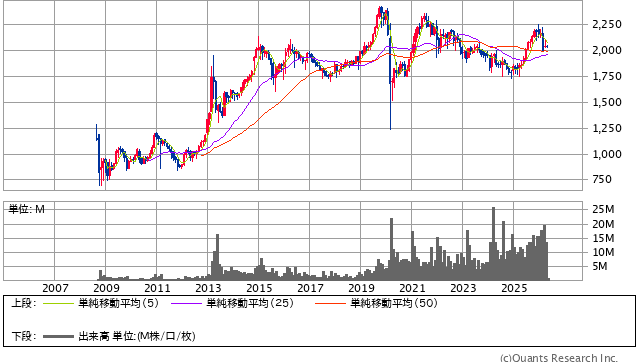Image resolution: width=638 pixels, height=362 pixels.
Task: Click the 上段 legend row heading
Action: click(23, 303)
